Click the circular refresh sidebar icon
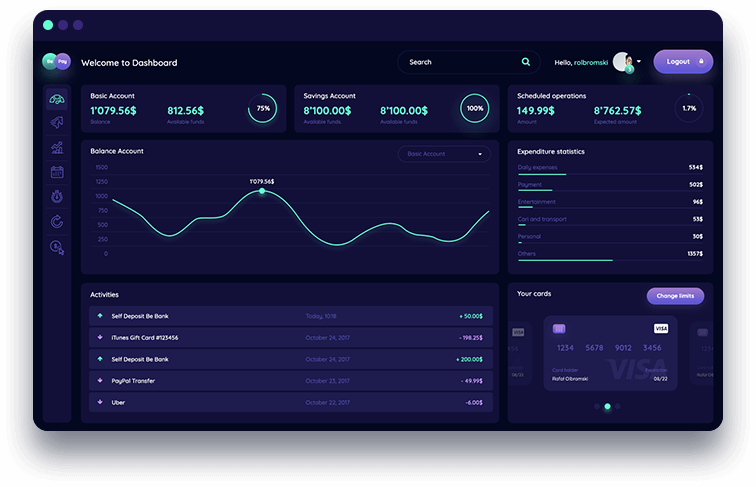Screen dimensions: 756x487 pyautogui.click(x=57, y=221)
